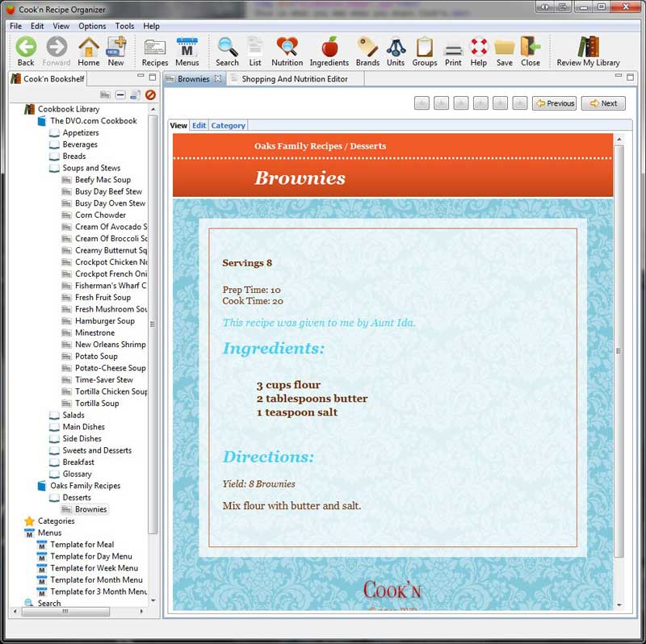The image size is (646, 644).
Task: Open the Groups clipboard icon
Action: (x=425, y=47)
